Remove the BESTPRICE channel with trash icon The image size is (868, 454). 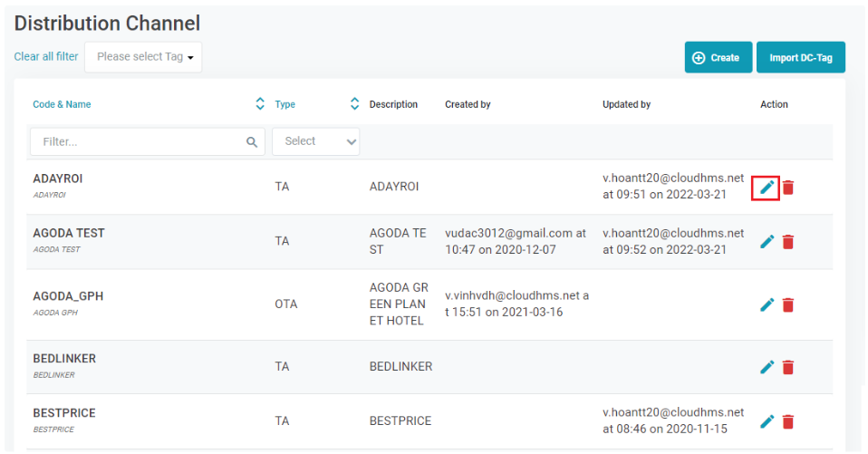tap(788, 421)
